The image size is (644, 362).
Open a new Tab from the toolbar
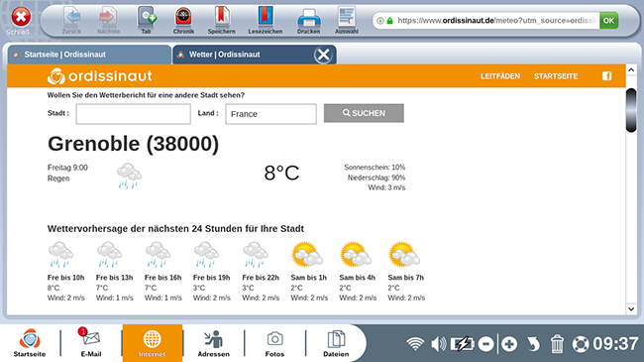pos(147,20)
